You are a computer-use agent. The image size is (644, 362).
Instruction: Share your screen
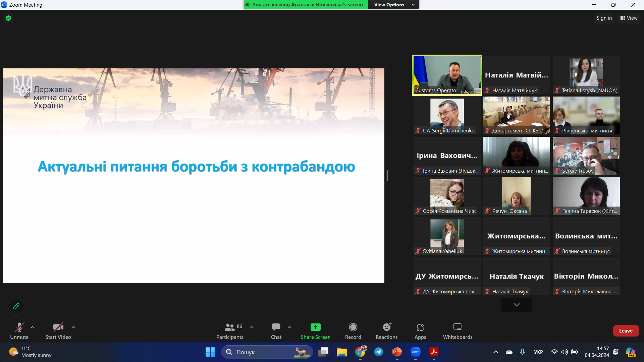pyautogui.click(x=315, y=330)
